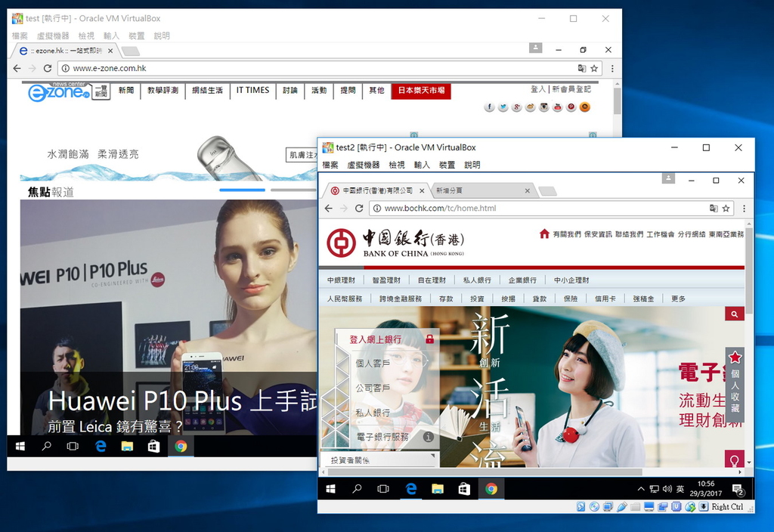
Task: Click the optical disc indicator in test2 status bar
Action: [594, 506]
